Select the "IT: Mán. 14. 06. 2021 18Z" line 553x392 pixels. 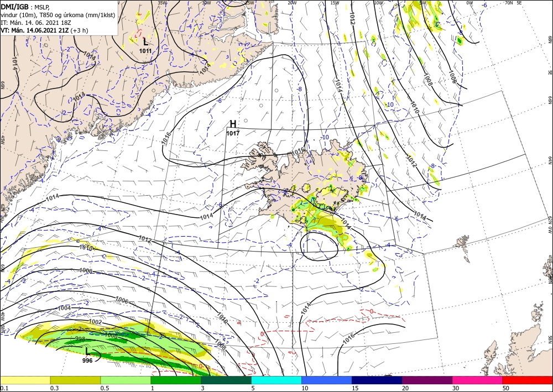tap(36, 23)
